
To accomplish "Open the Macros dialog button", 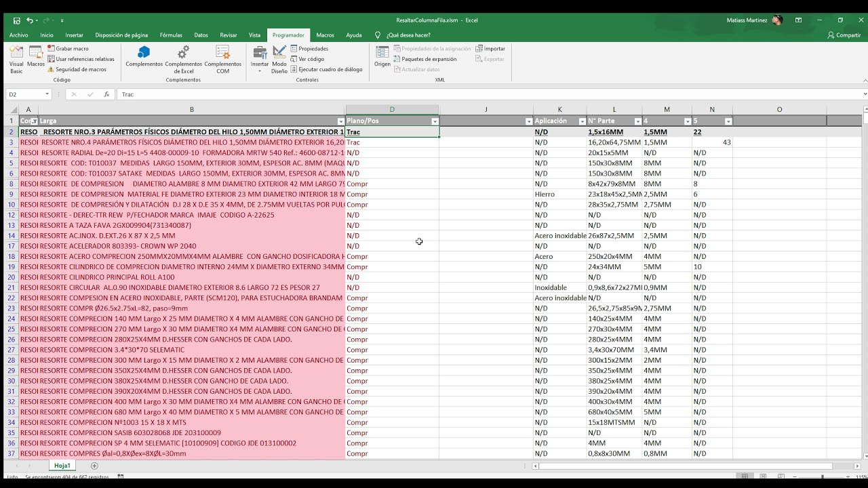I will (36, 57).
